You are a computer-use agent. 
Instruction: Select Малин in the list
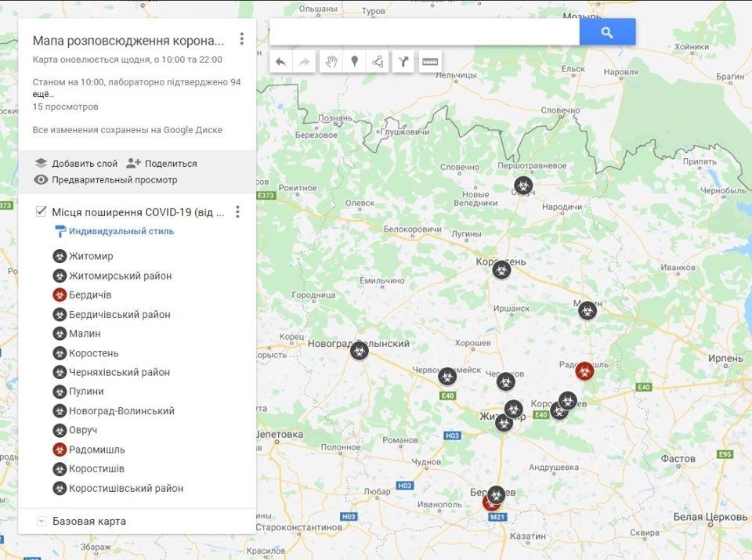[x=85, y=333]
